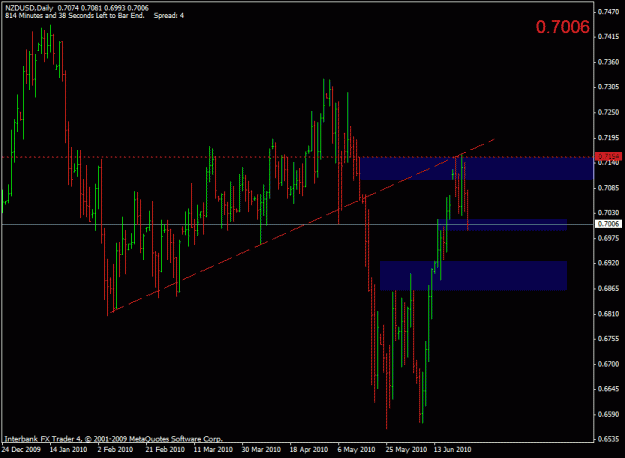This screenshot has height=458, width=625.
Task: Click the 0.6920 price axis label
Action: (x=608, y=263)
